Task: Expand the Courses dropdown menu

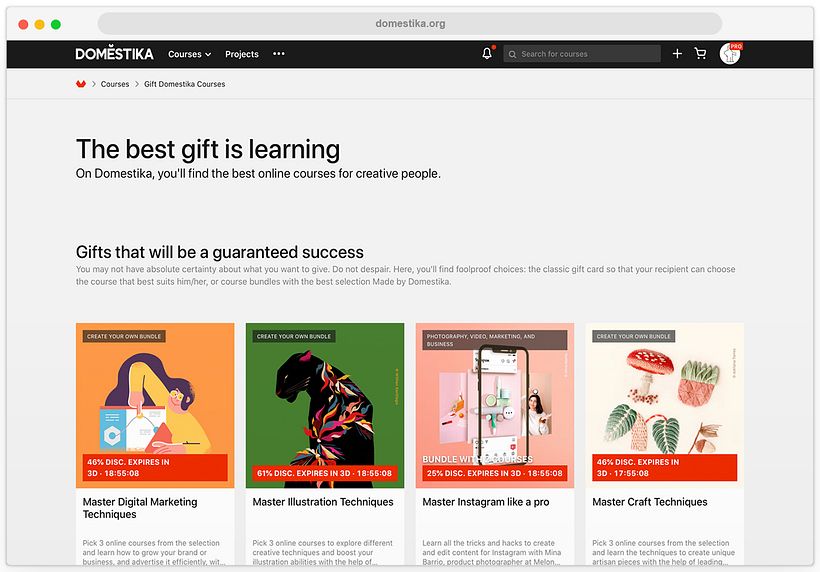Action: pos(189,54)
